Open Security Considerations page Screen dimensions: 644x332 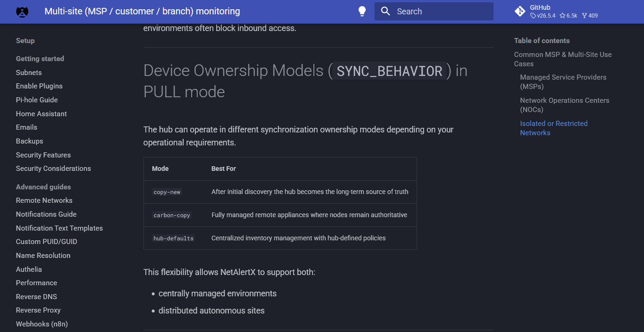pos(53,169)
